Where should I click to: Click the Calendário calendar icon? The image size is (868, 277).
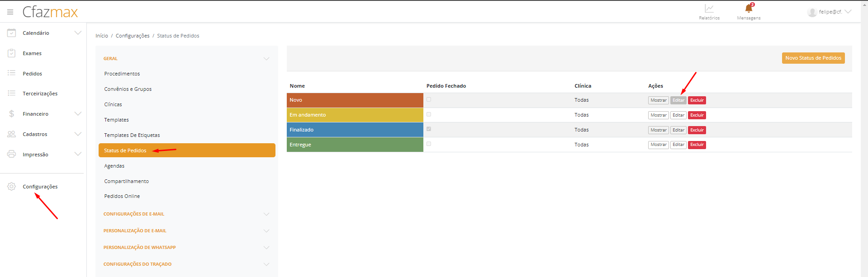click(x=11, y=33)
